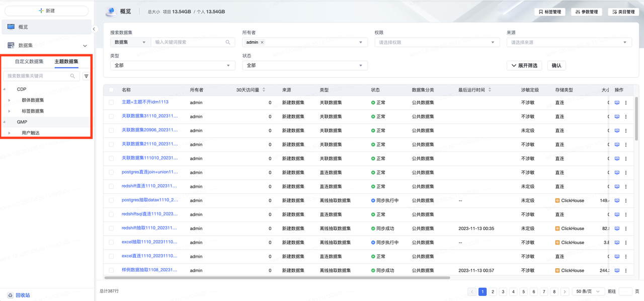Screen dimensions: 644x301
Task: Collapse the left sidebar with the arrow handle
Action: [94, 29]
